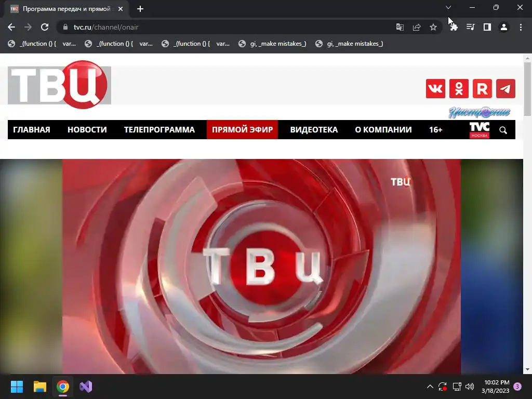Select the Программа передач browser tab
532x399 pixels.
(x=66, y=9)
